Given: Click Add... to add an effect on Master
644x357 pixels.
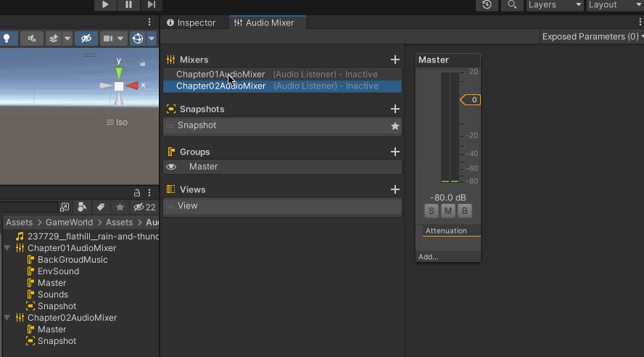Looking at the screenshot, I should [x=429, y=257].
